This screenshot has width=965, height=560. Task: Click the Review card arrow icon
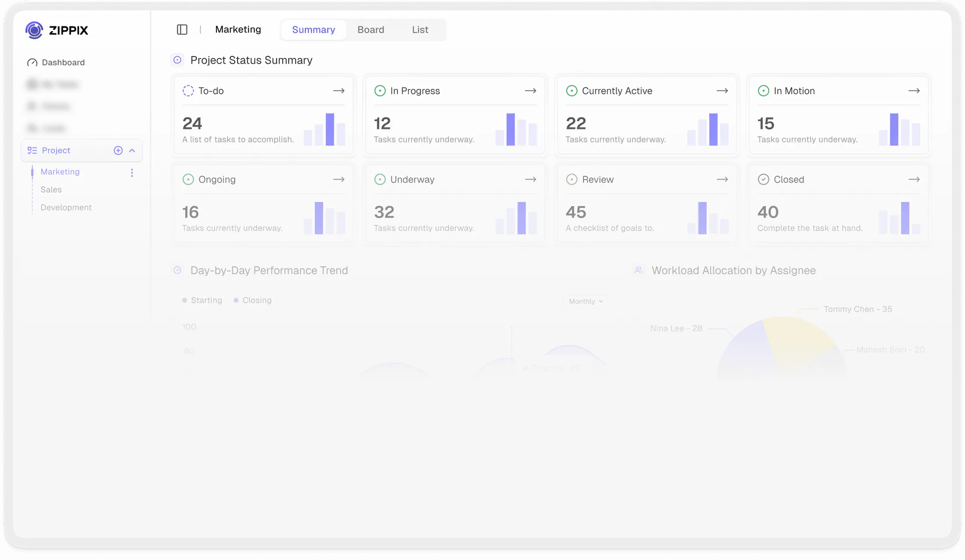(722, 179)
